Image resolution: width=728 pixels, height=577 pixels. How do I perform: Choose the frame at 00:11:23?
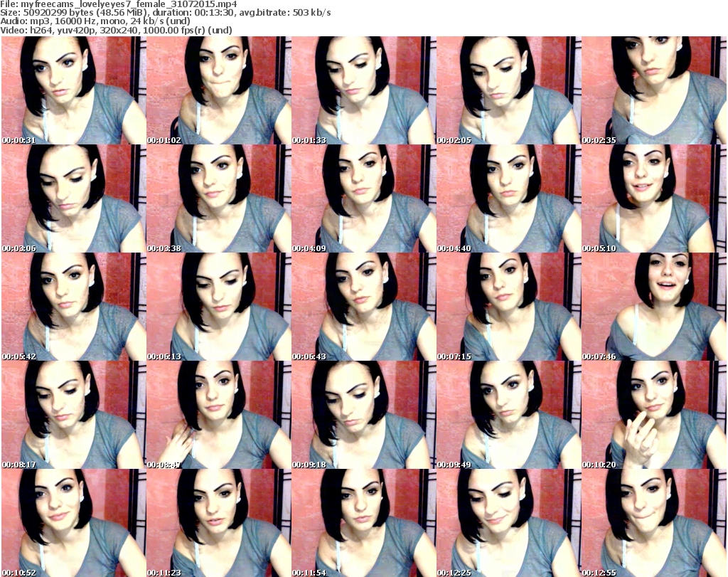click(x=219, y=523)
